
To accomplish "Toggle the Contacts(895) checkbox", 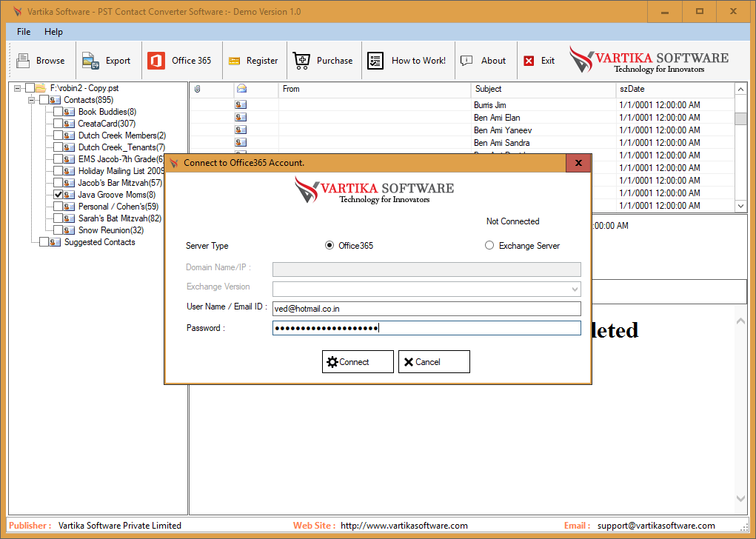I will tap(44, 100).
